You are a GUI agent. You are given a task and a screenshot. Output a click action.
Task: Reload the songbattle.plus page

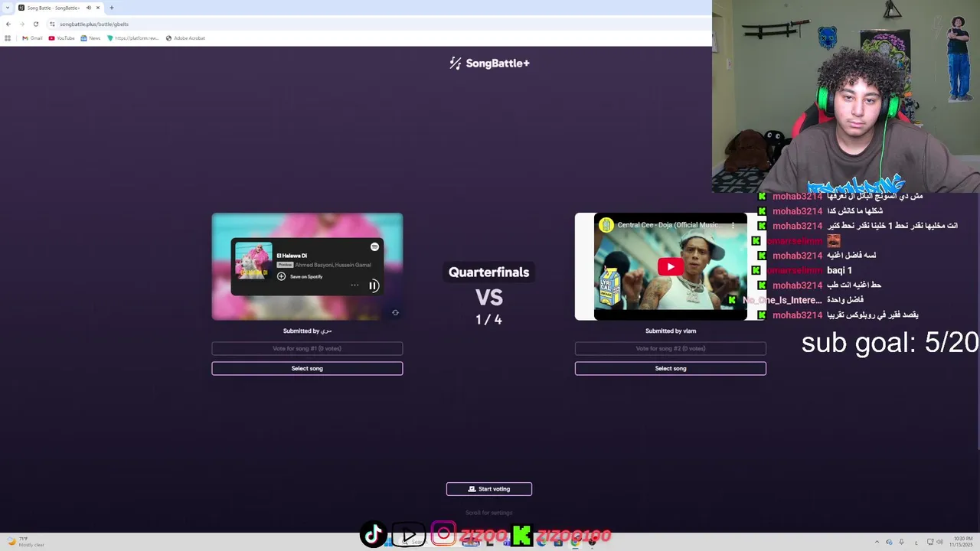(x=35, y=24)
